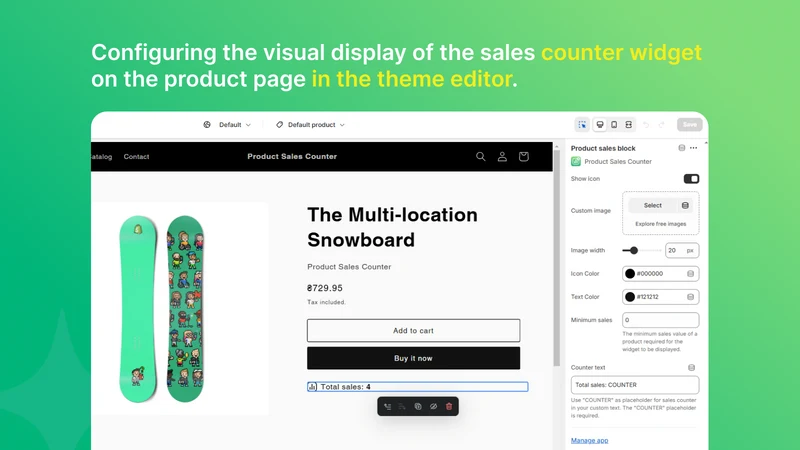Duplicate block via floating toolbar icon
This screenshot has width=800, height=450.
click(418, 407)
